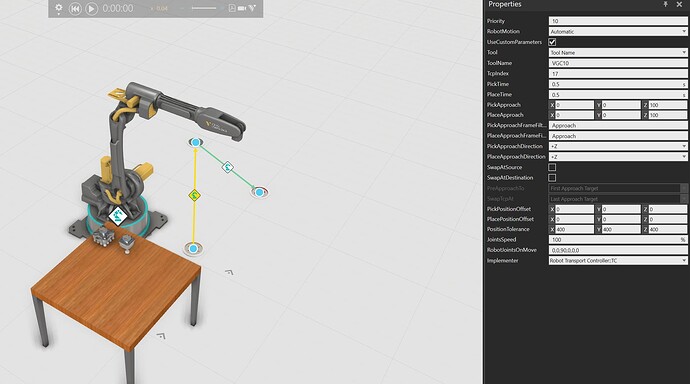The image size is (690, 384).
Task: Click the ToolName field containing VGC10
Action: (x=618, y=63)
